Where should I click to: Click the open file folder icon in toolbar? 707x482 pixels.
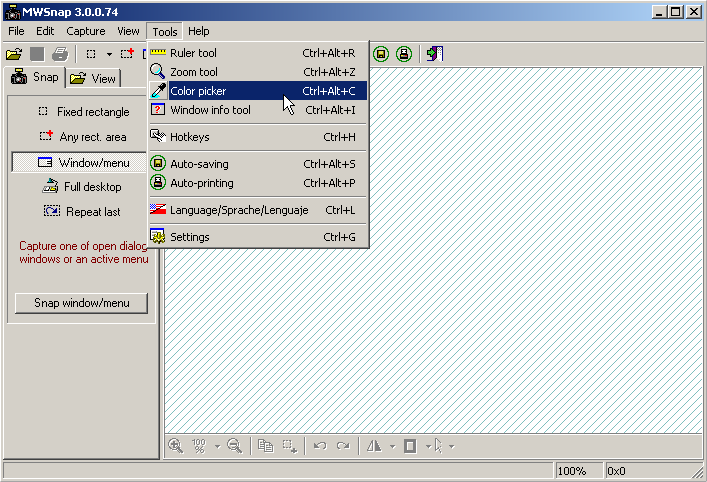tap(14, 54)
